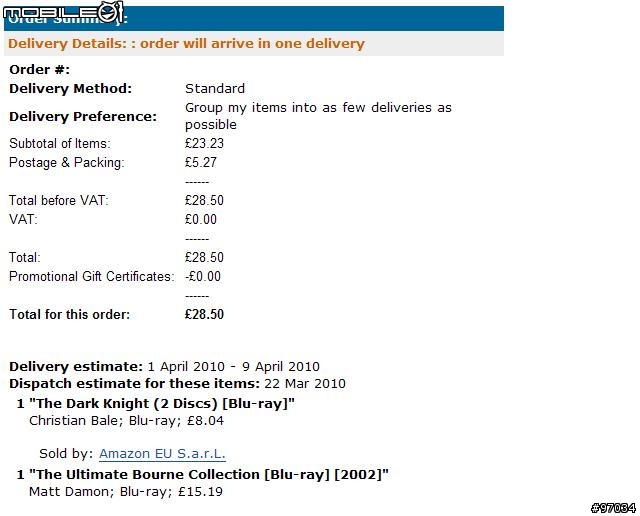Click the bold Total for this order label

coord(69,314)
